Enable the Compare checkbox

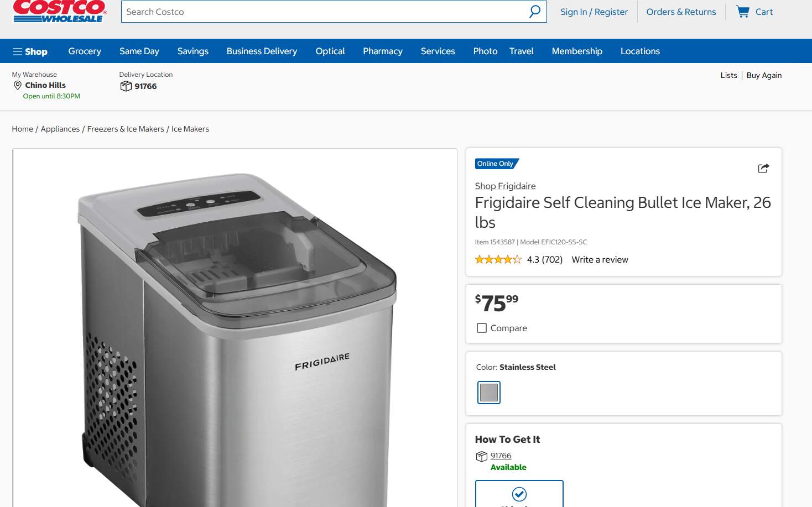pyautogui.click(x=482, y=328)
